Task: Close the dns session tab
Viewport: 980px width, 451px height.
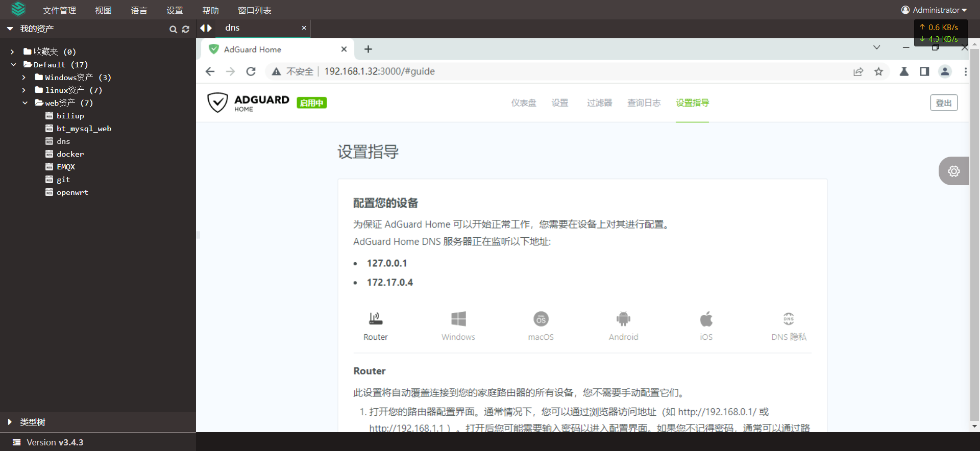Action: [304, 28]
